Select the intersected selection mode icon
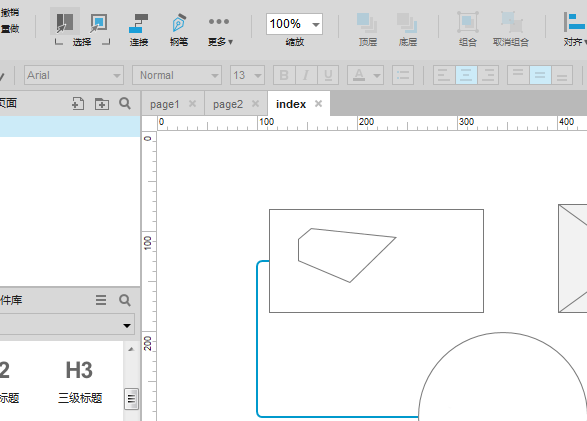The height and width of the screenshot is (421, 587). tap(65, 22)
